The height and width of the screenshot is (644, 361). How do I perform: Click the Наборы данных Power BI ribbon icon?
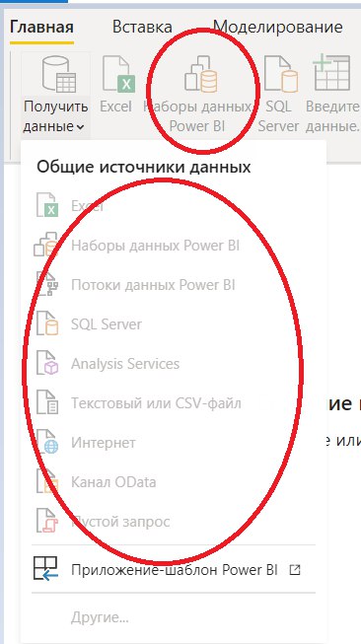pyautogui.click(x=200, y=75)
